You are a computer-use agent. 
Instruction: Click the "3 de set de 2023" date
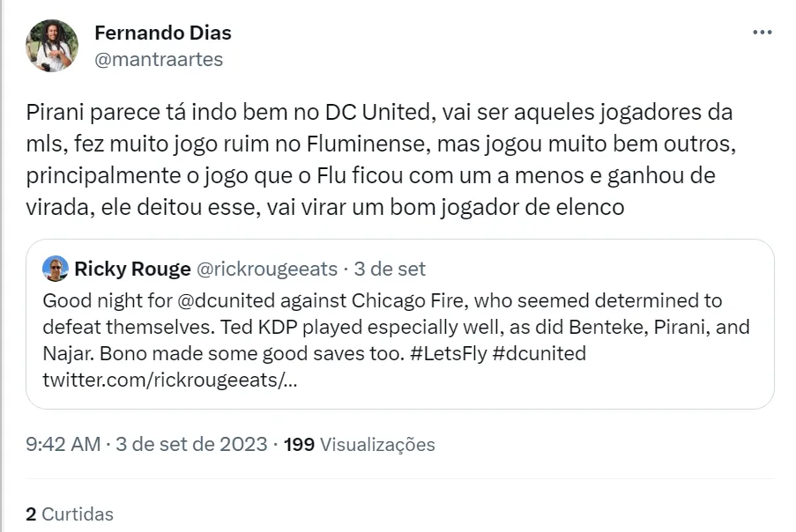pyautogui.click(x=192, y=444)
